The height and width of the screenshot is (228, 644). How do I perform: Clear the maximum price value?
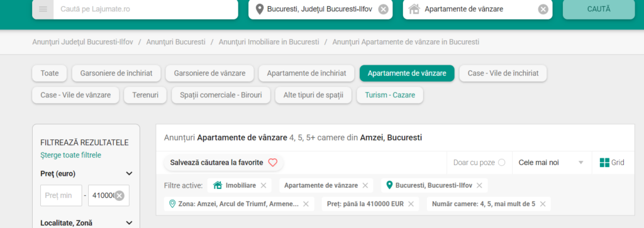(119, 195)
